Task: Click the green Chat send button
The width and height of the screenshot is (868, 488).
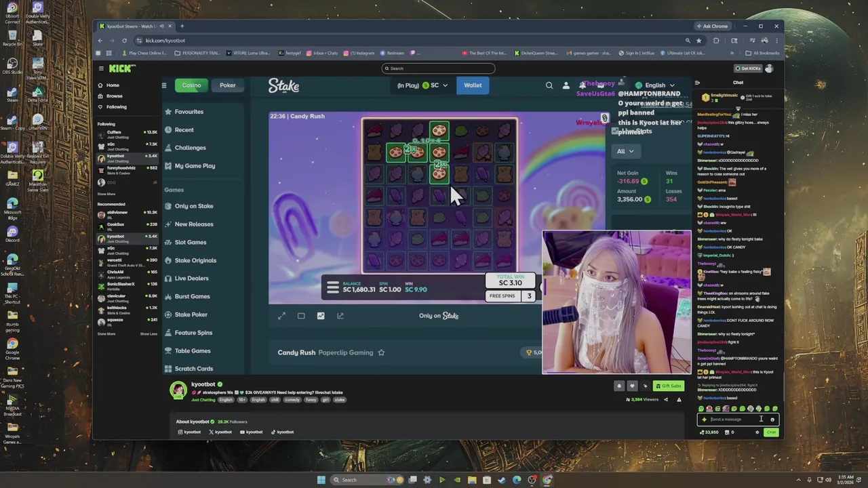Action: 771,432
